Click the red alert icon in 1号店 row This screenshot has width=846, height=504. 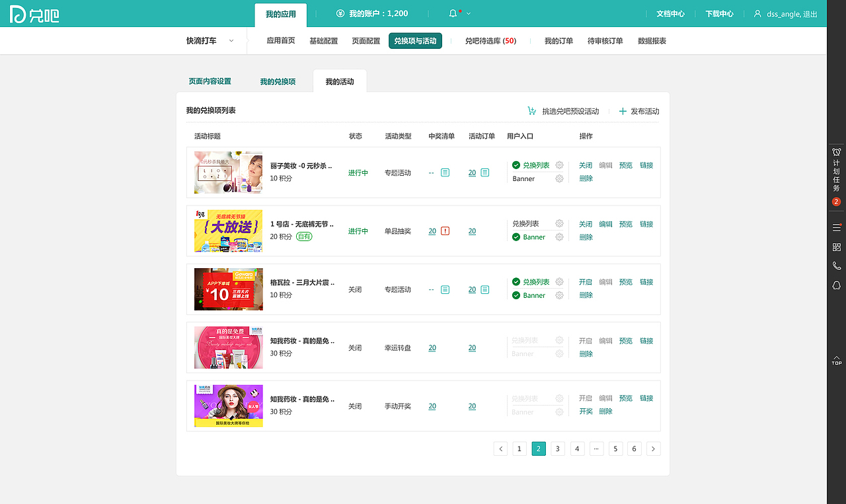pos(445,231)
